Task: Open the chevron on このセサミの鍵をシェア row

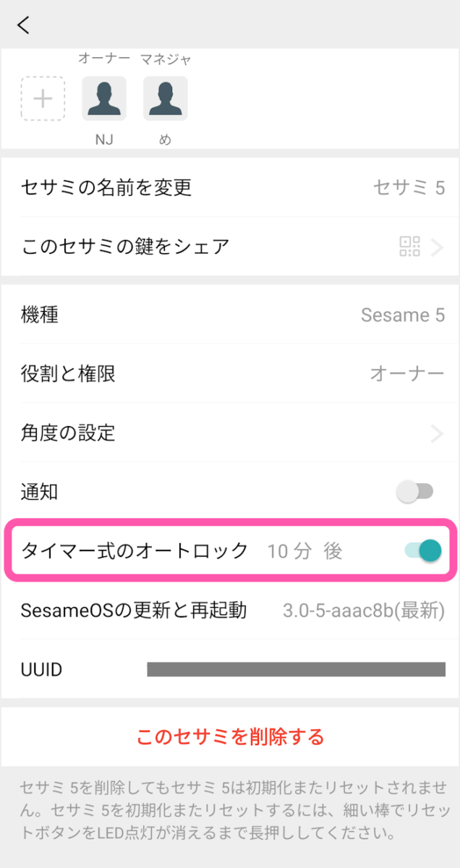Action: 438,247
